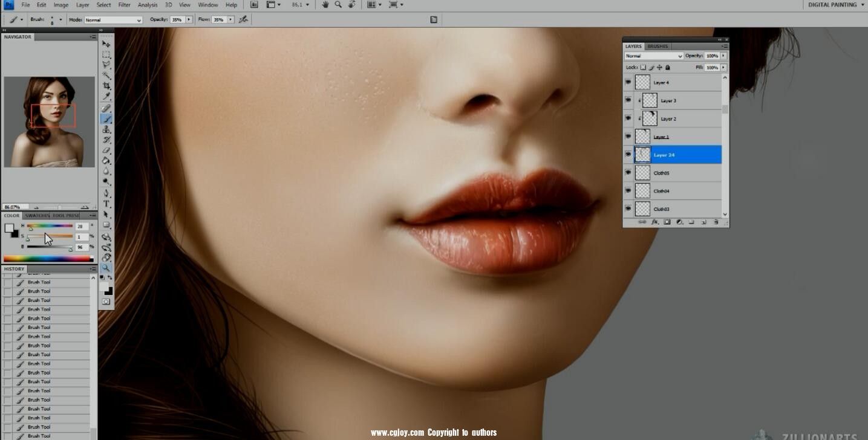Switch to the Brushes tab

click(x=658, y=46)
